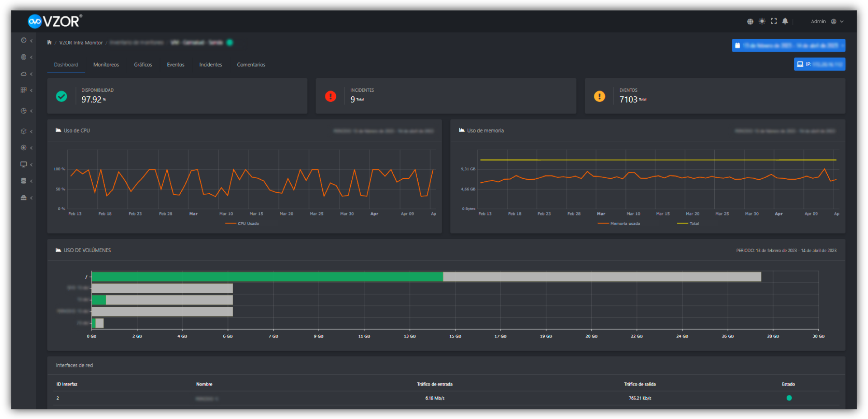
Task: Click the home icon in the breadcrumb
Action: (49, 42)
